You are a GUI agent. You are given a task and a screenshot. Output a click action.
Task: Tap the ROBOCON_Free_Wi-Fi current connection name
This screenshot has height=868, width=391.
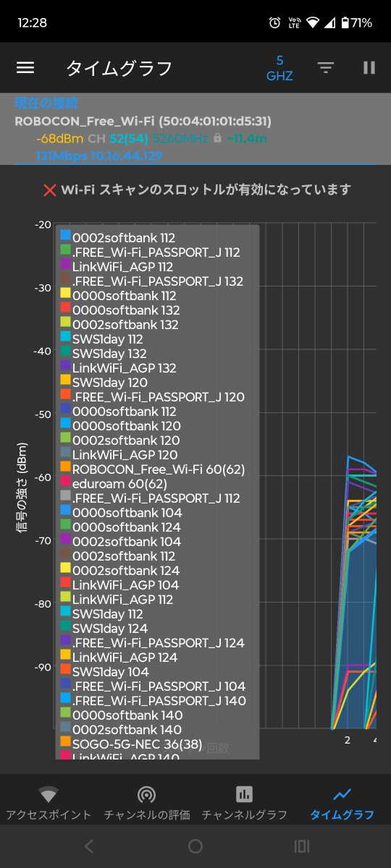tap(143, 122)
